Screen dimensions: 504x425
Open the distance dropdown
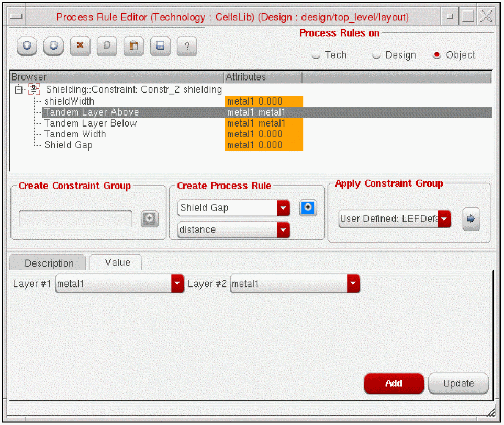pos(284,230)
